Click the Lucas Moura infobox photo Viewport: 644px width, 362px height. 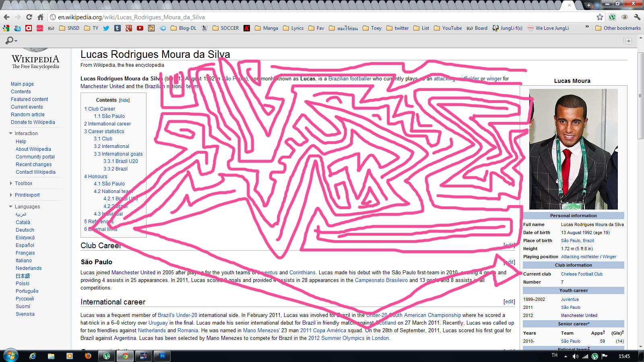coord(573,149)
